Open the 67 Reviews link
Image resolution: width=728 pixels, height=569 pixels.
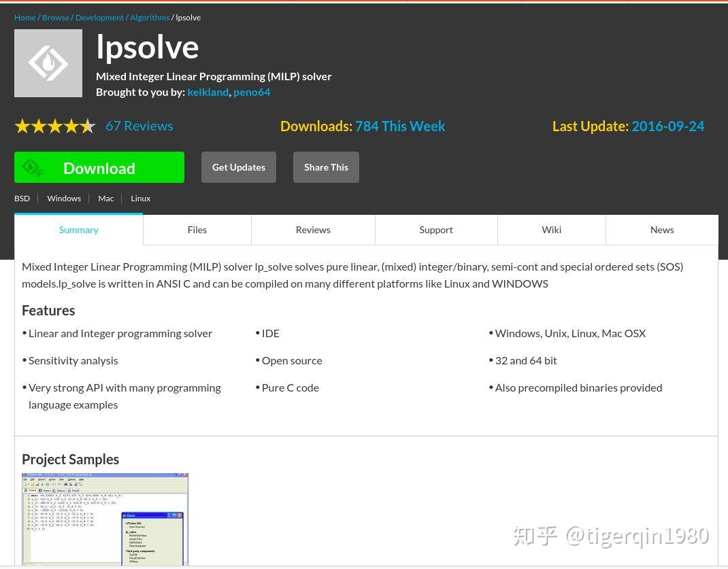(x=139, y=126)
